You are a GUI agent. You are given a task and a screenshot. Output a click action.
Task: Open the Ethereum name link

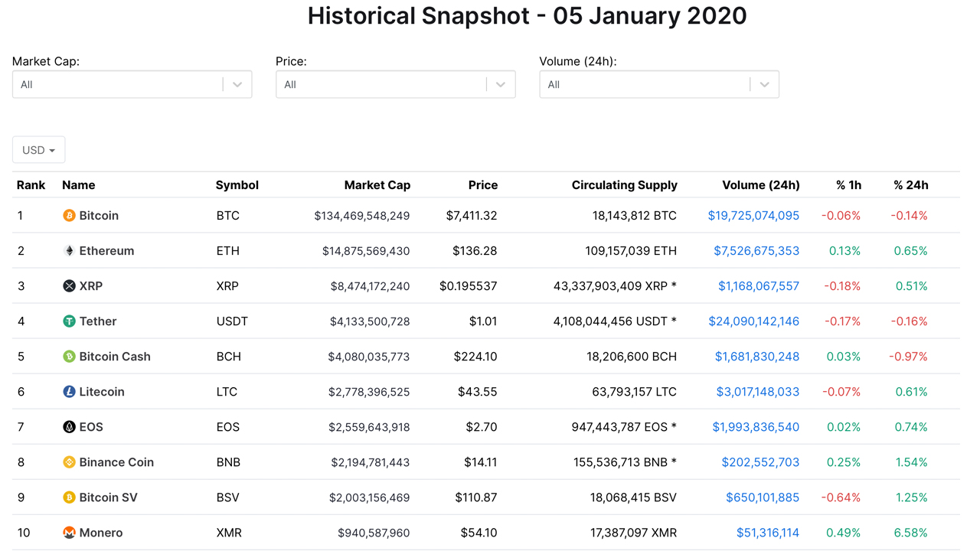(x=106, y=251)
